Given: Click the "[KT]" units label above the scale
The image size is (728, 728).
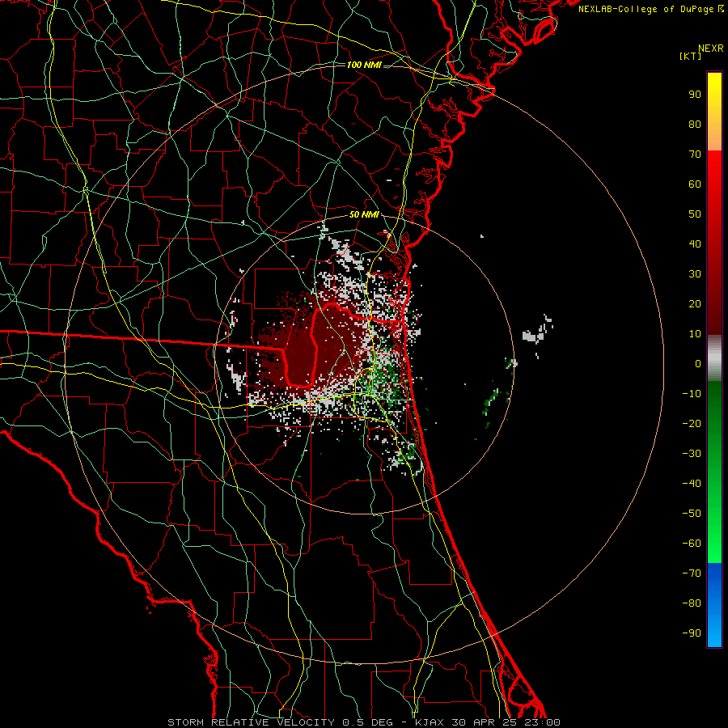Looking at the screenshot, I should (x=690, y=56).
